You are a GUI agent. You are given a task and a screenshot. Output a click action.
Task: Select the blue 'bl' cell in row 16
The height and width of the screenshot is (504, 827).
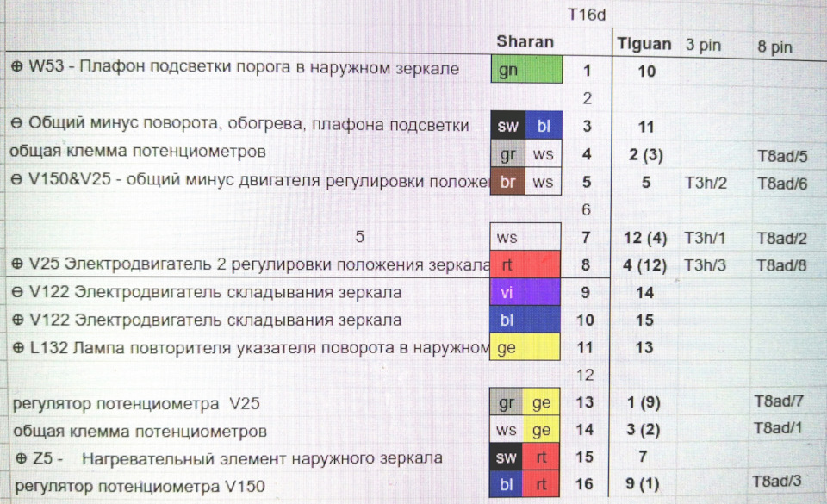[x=506, y=484]
